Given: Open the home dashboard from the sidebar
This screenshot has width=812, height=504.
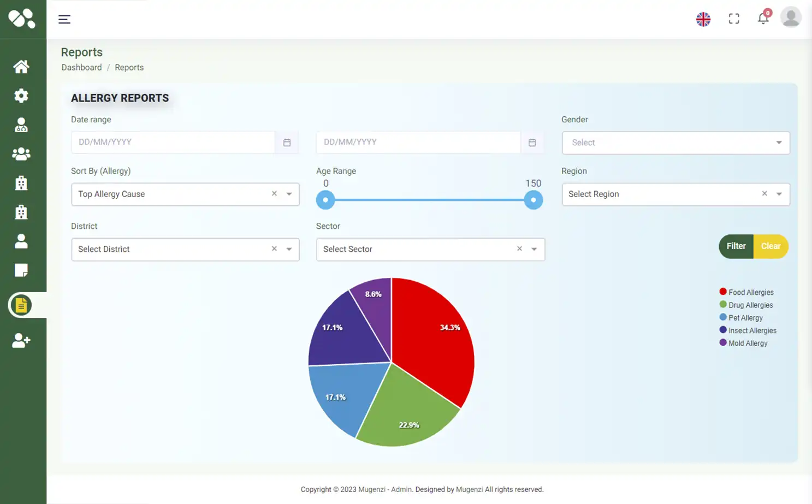Looking at the screenshot, I should click(x=21, y=67).
